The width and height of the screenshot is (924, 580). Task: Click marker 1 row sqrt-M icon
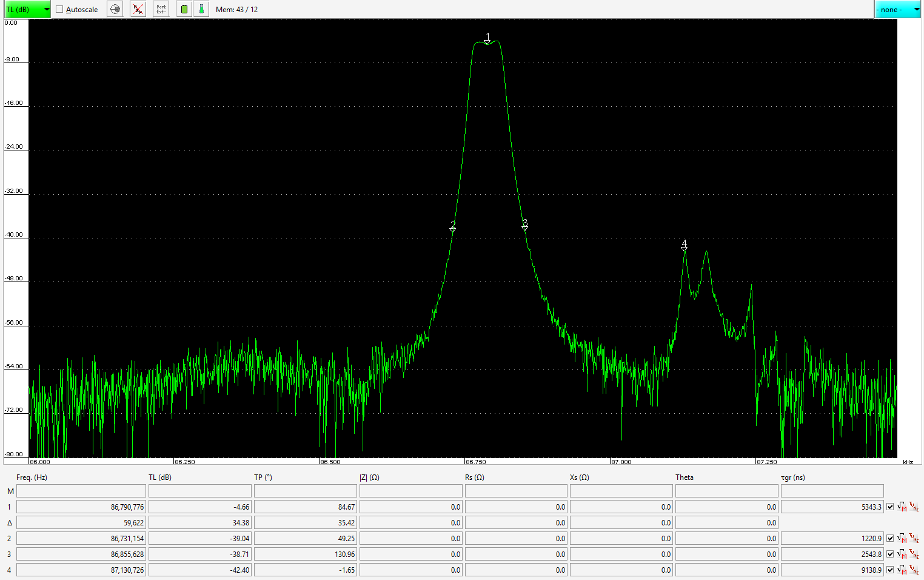902,507
